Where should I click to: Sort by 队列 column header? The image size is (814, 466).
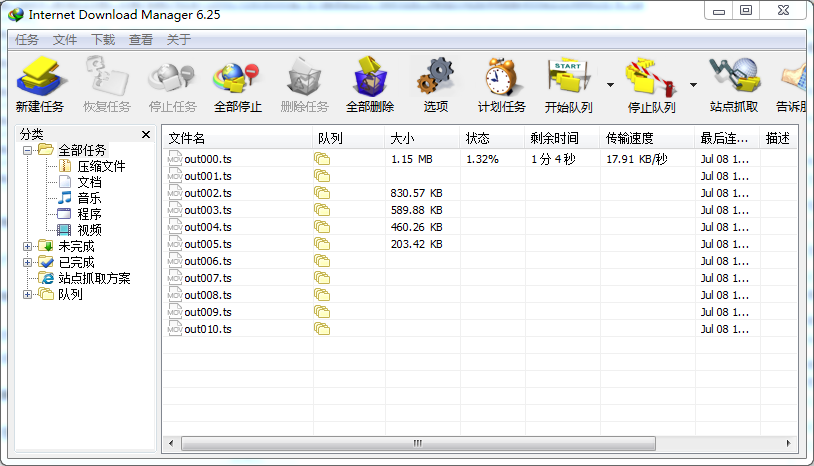coord(349,138)
